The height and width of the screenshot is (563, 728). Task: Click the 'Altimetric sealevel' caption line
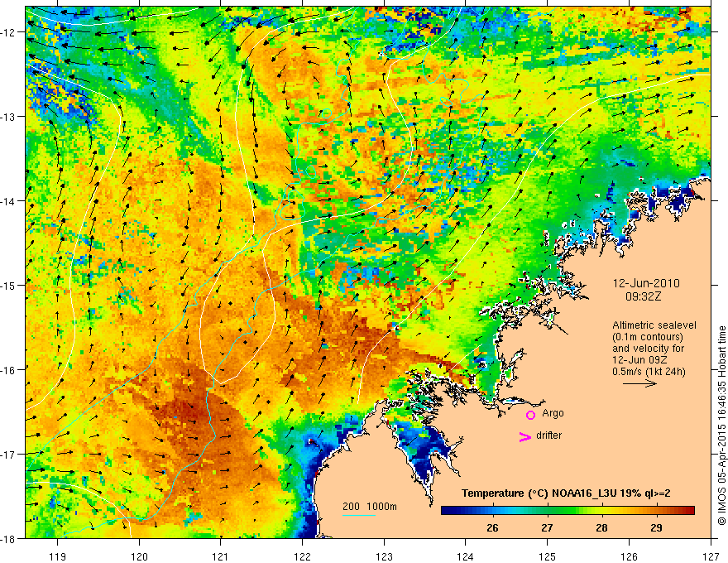point(654,325)
